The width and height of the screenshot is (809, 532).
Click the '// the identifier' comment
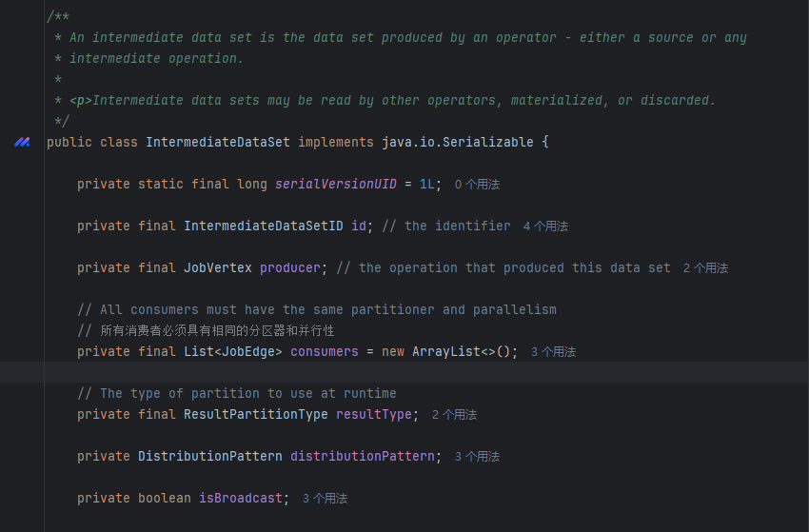[x=446, y=226]
